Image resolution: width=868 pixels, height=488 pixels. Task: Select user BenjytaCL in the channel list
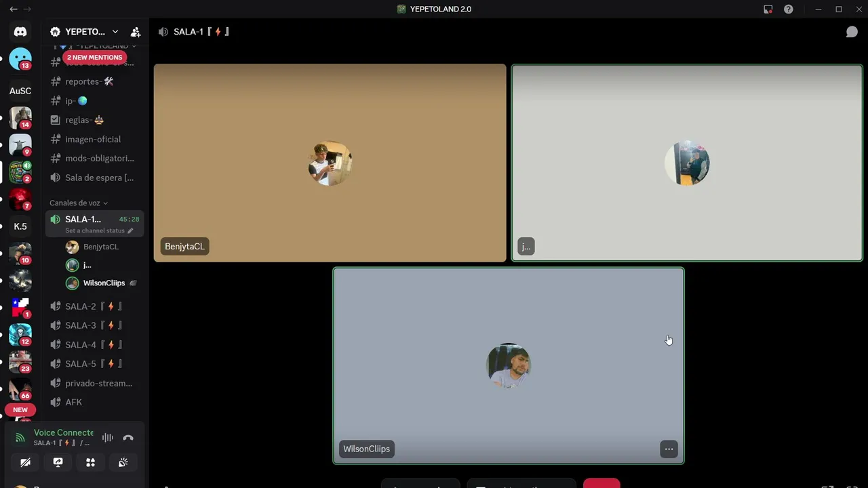[x=102, y=247]
